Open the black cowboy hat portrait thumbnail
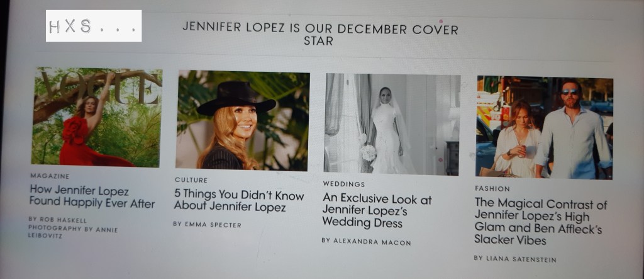This screenshot has width=644, height=279. pyautogui.click(x=243, y=120)
